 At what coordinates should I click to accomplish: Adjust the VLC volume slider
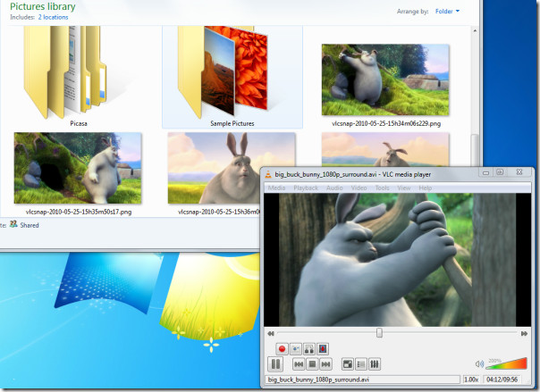(x=506, y=363)
